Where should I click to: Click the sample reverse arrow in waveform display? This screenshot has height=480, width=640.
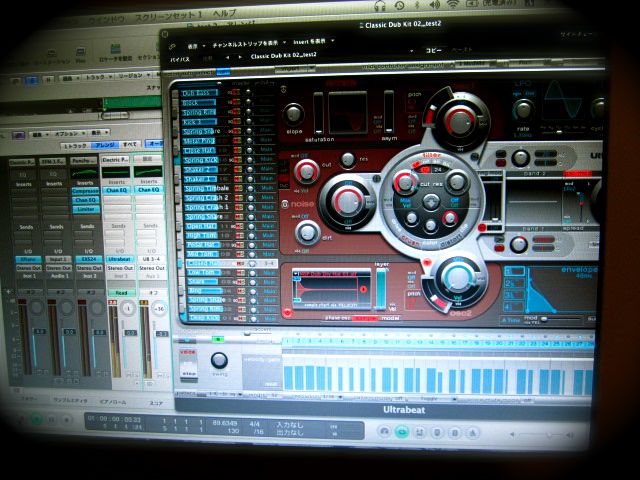point(363,289)
